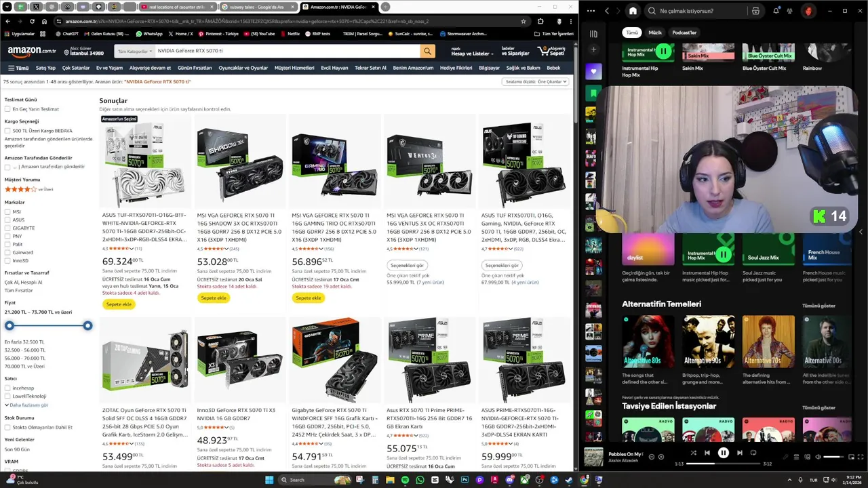Go to previous track in Spotify
Viewport: 868px width, 488px height.
coord(707,453)
